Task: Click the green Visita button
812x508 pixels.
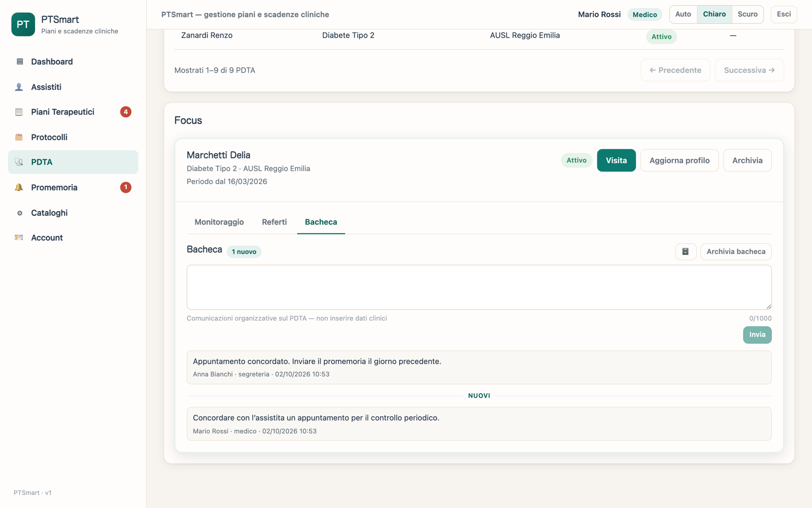Action: [x=616, y=161]
